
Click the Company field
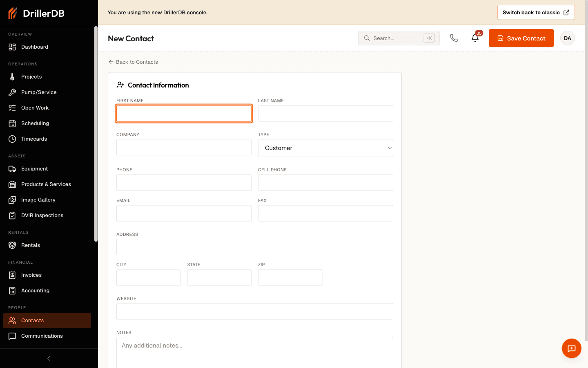pyautogui.click(x=184, y=147)
